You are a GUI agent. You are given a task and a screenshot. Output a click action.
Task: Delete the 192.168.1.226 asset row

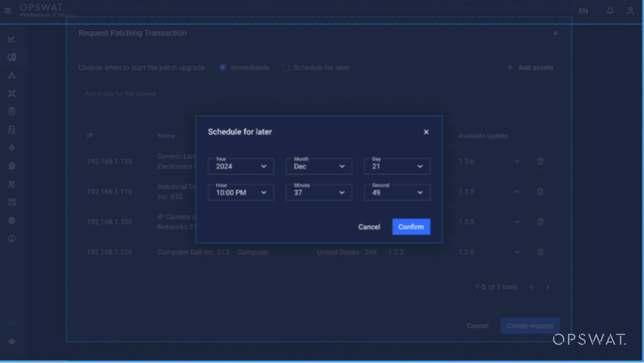[540, 252]
